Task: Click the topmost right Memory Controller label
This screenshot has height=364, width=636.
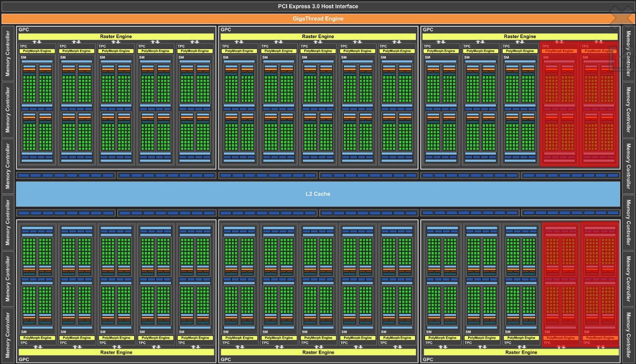Action: [x=629, y=53]
